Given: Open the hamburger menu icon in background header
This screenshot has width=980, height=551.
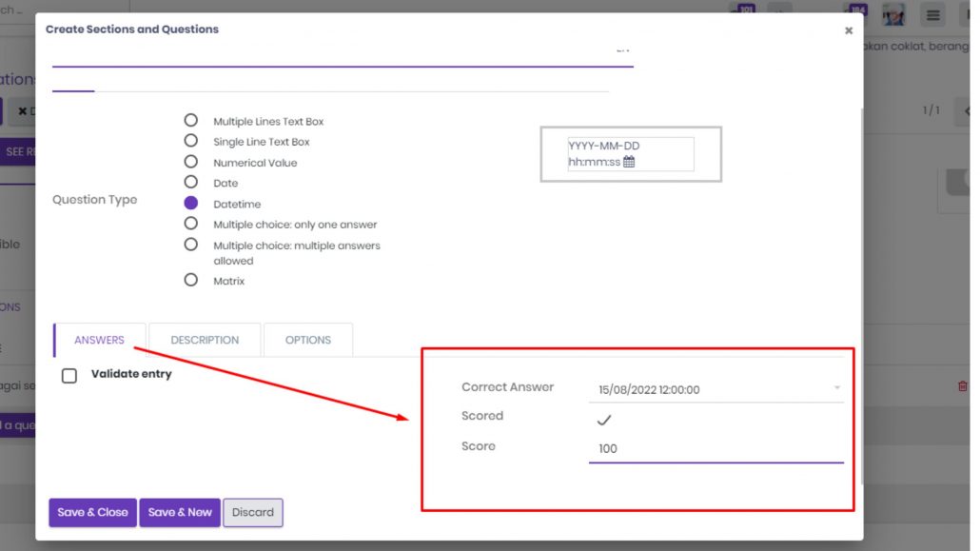Looking at the screenshot, I should pyautogui.click(x=932, y=15).
